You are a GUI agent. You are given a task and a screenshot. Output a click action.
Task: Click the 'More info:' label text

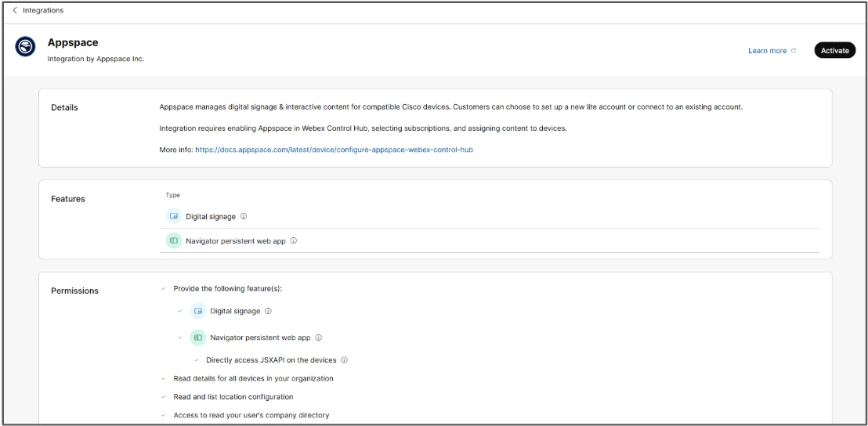click(x=176, y=150)
